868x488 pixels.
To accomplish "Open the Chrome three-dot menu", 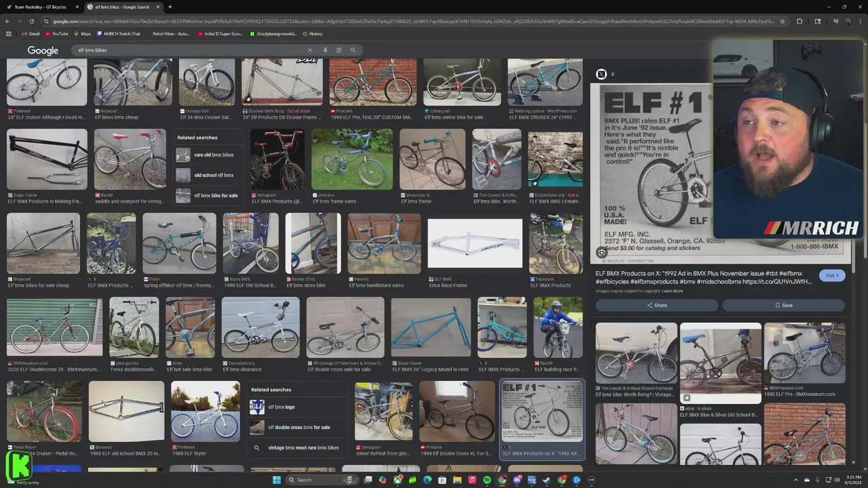I will [x=861, y=21].
